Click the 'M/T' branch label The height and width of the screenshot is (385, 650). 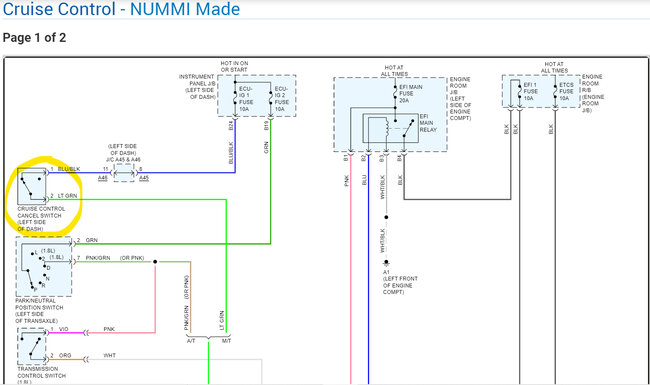(226, 341)
